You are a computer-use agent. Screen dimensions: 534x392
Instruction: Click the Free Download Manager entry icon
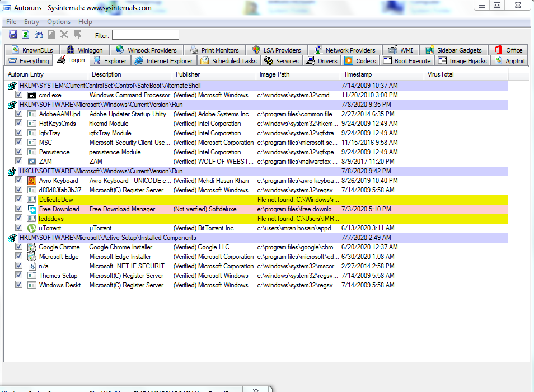pos(32,209)
